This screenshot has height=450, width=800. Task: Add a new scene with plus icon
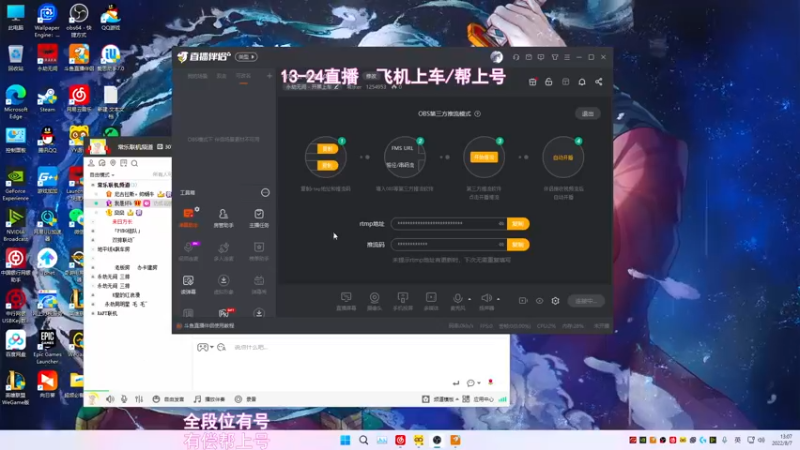(269, 76)
